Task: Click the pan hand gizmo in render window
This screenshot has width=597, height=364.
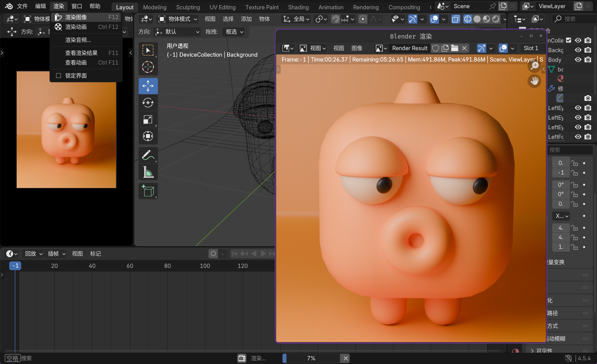Action: tap(534, 81)
